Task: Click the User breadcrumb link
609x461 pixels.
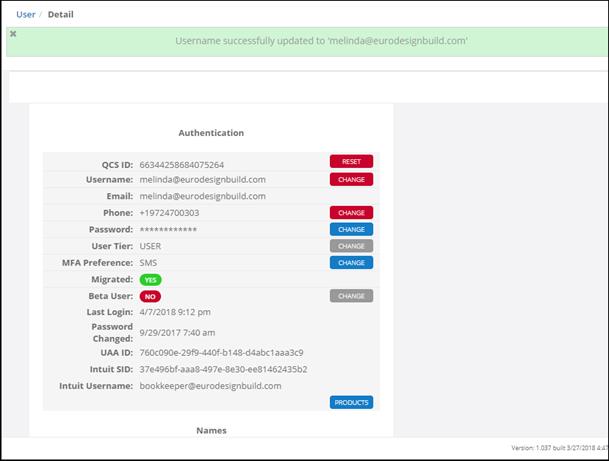Action: coord(26,14)
